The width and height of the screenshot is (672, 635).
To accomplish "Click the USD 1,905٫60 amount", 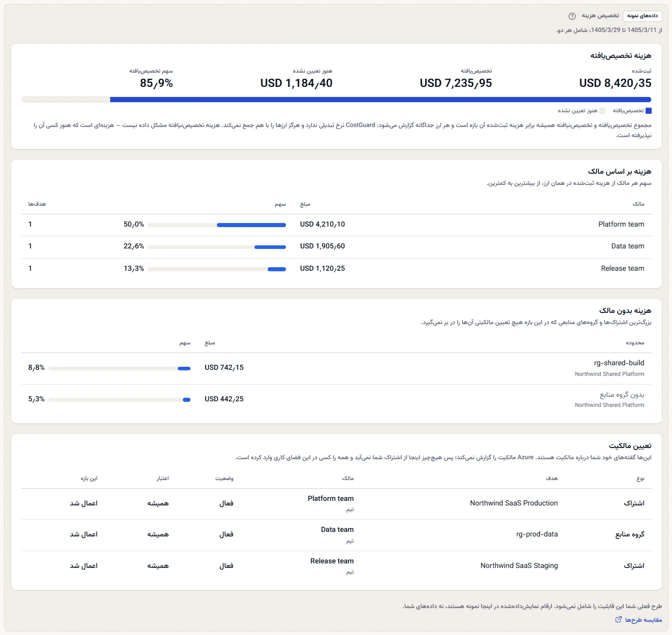I will point(323,246).
